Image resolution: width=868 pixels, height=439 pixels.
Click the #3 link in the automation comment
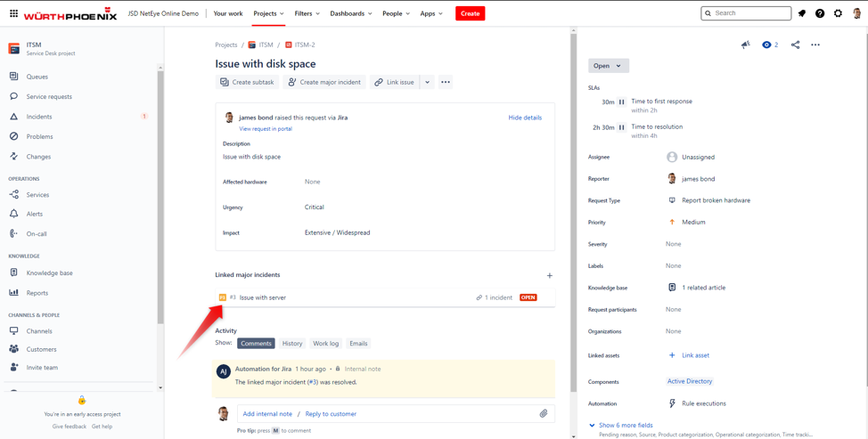(313, 382)
